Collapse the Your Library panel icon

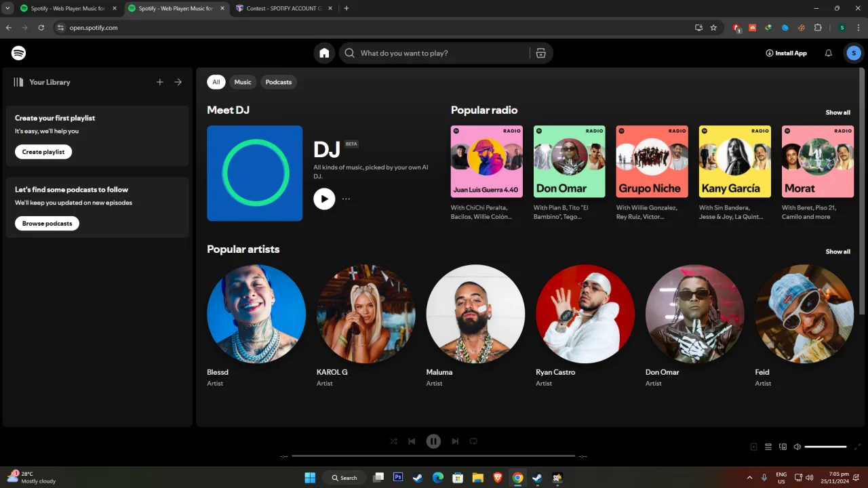[18, 82]
